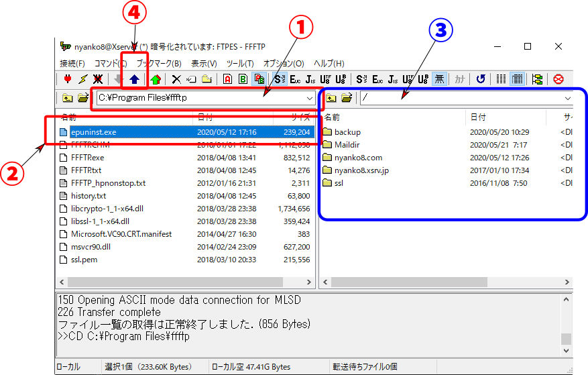
Task: Toggle synchronized folder movement icon
Action: click(x=537, y=79)
